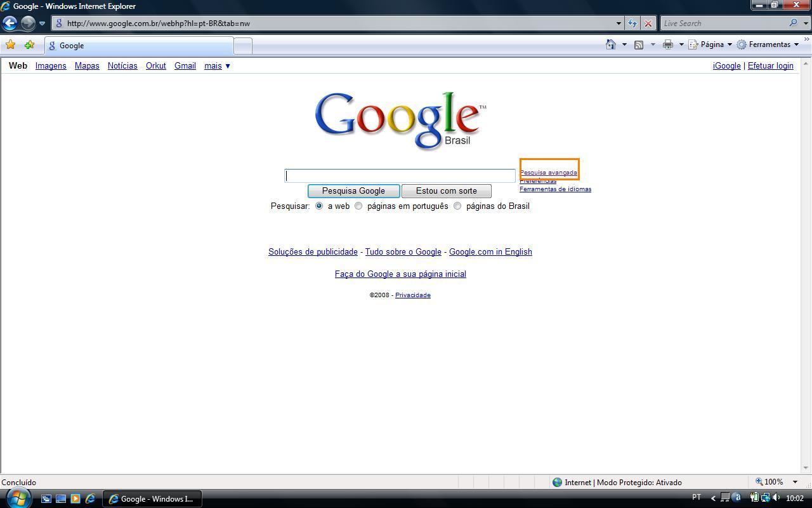The width and height of the screenshot is (812, 508).
Task: Open the Página menu
Action: pyautogui.click(x=710, y=44)
